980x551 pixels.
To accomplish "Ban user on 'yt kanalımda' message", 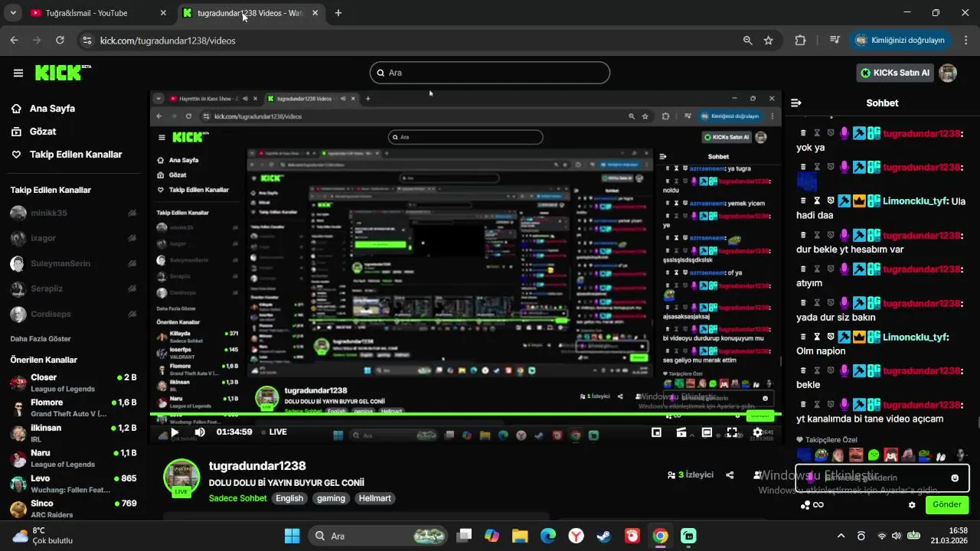I will [x=831, y=404].
